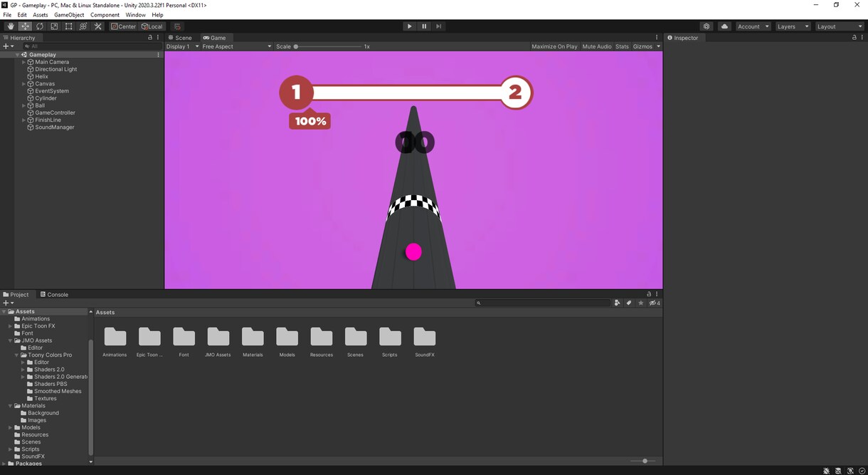Click the Step frame button
The image size is (868, 475).
(439, 26)
